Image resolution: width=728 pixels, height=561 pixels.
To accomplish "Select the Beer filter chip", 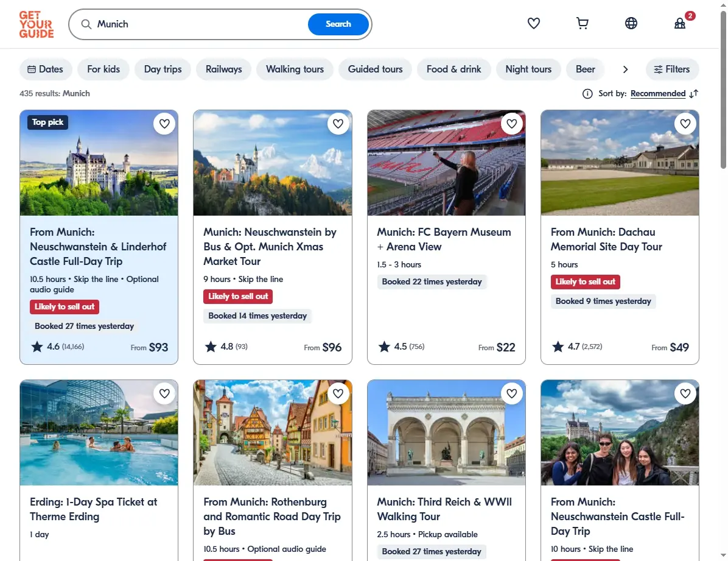I will click(585, 69).
